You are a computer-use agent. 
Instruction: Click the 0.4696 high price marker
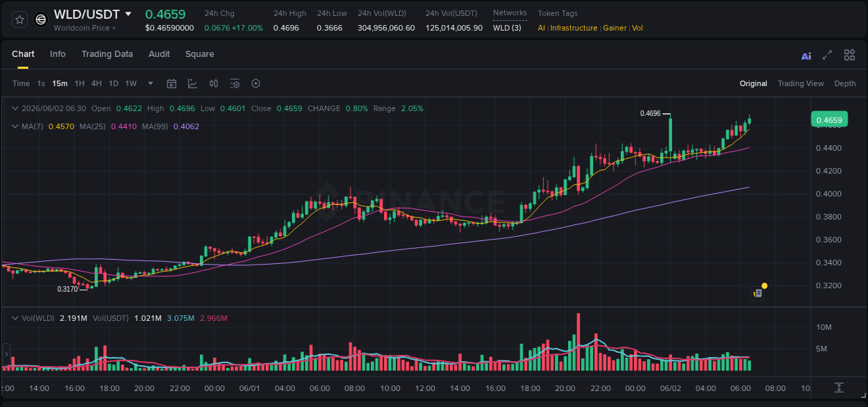pyautogui.click(x=651, y=113)
